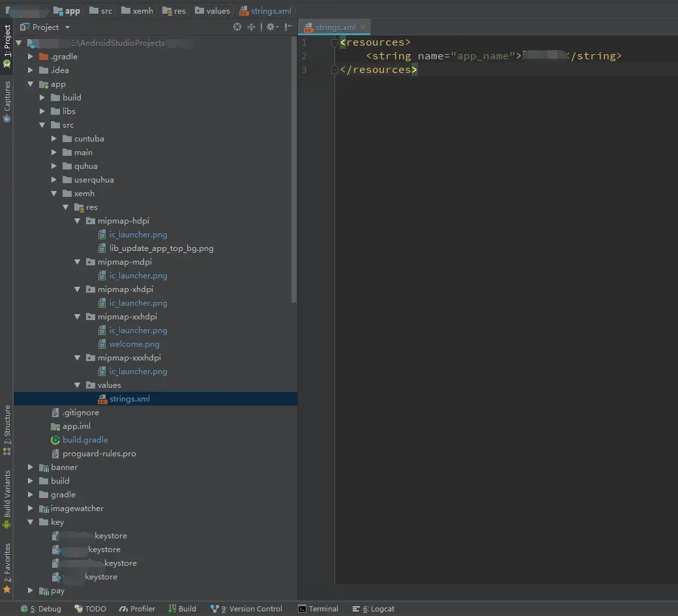
Task: Open the Captures side tool window
Action: pos(7,101)
